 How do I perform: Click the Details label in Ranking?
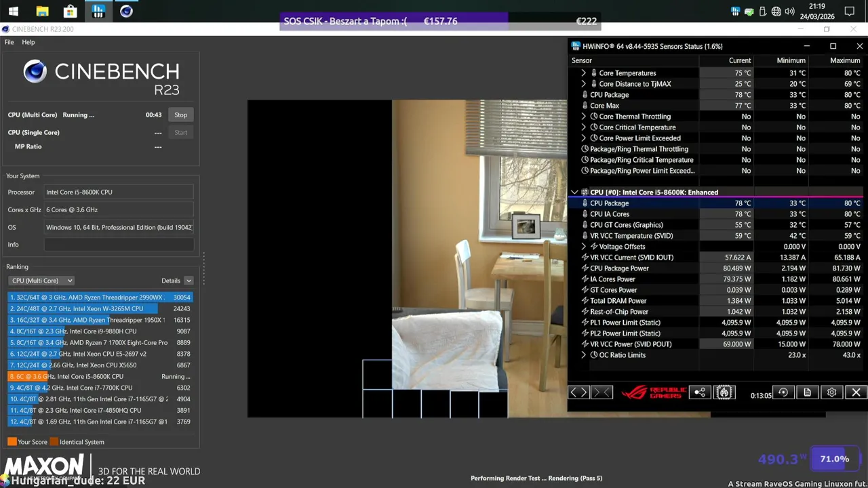pos(171,281)
